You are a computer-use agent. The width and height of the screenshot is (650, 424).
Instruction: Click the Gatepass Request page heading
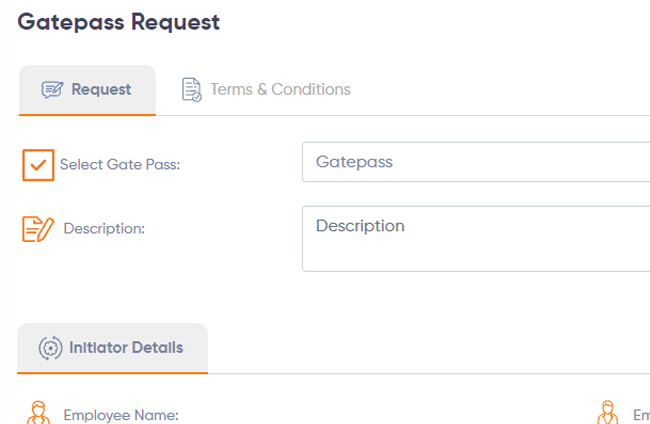coord(119,22)
